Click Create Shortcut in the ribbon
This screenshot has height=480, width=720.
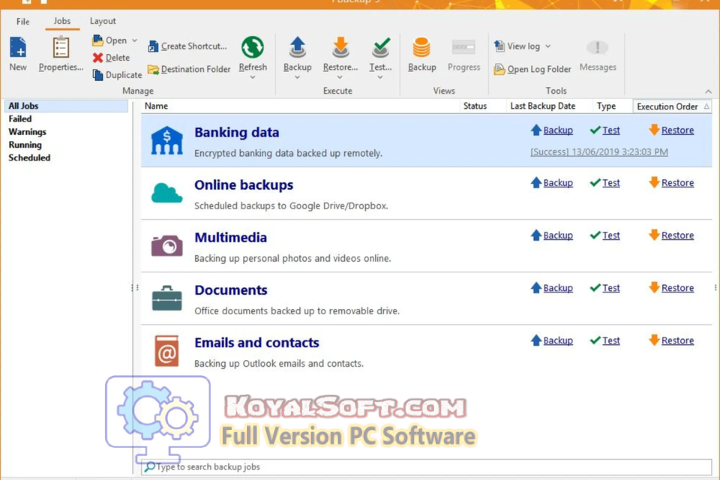coord(187,46)
